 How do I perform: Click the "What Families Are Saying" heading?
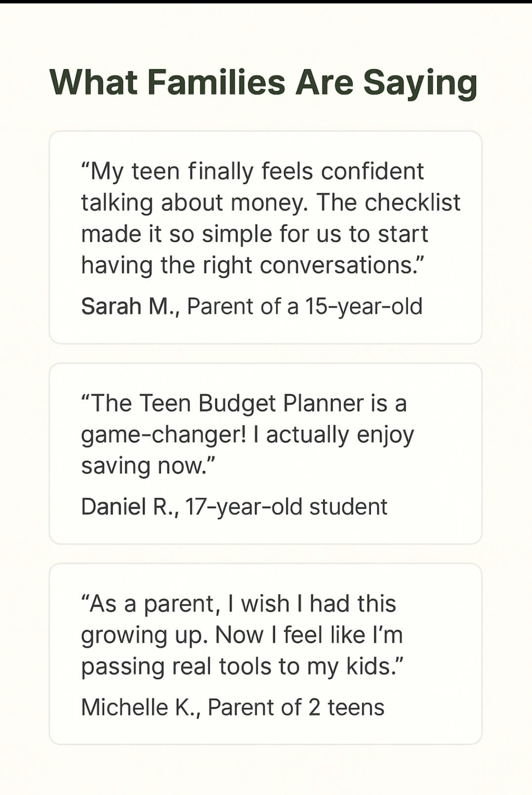coord(263,83)
